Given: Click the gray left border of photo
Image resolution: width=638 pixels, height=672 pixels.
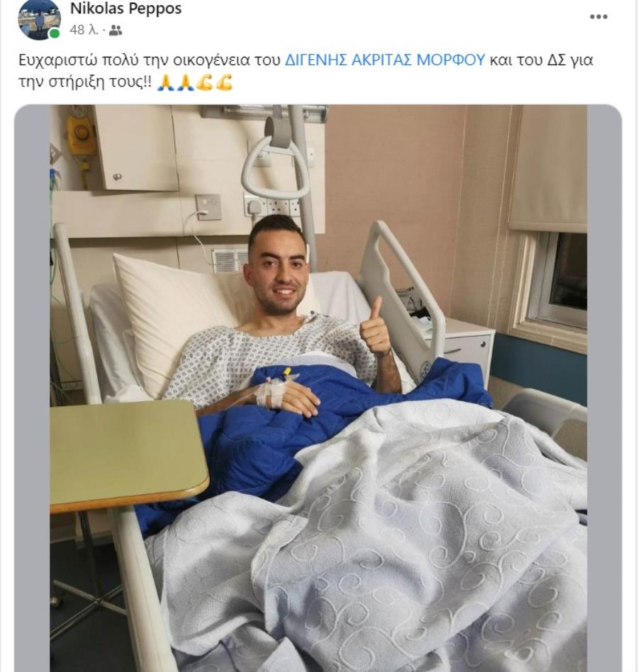Looking at the screenshot, I should click(32, 388).
